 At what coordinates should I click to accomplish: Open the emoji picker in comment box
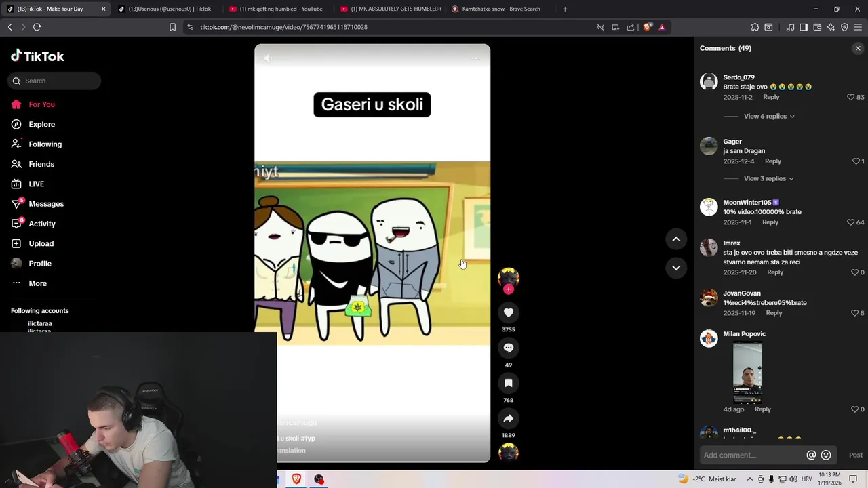tap(826, 455)
